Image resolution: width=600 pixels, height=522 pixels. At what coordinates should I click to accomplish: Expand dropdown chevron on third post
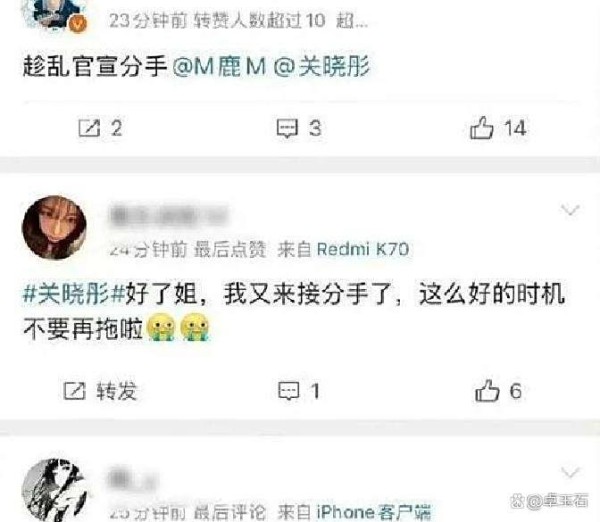(570, 473)
